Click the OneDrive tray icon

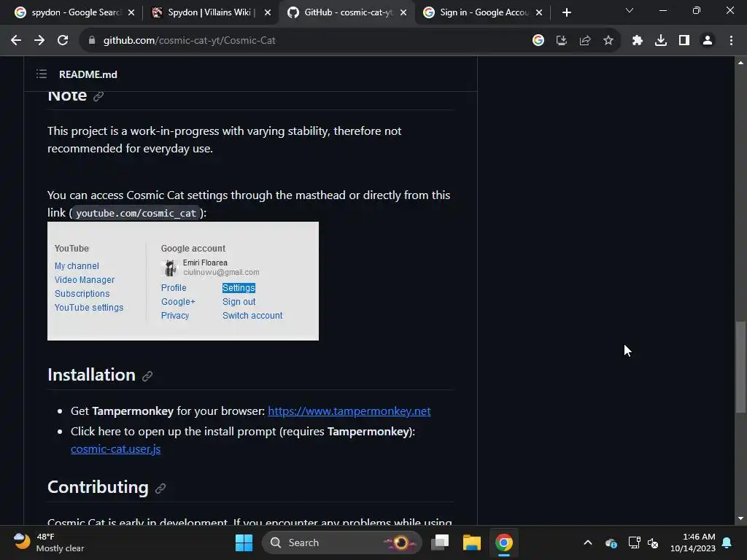[x=611, y=542]
